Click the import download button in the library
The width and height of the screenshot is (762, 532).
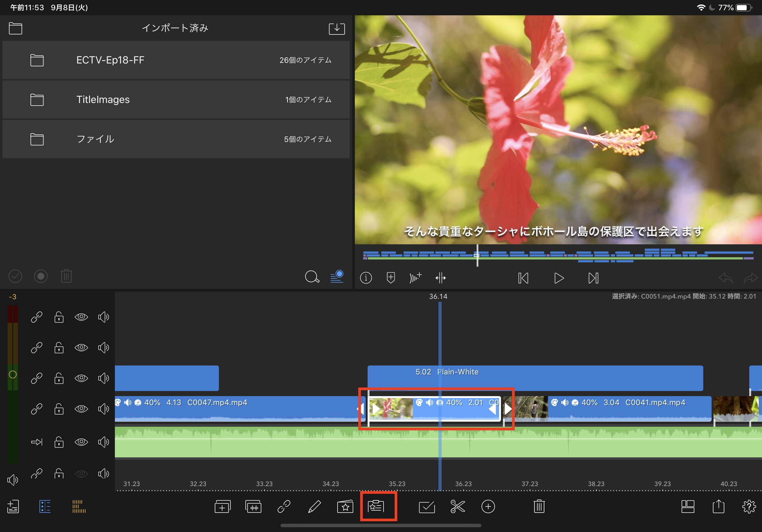(337, 28)
